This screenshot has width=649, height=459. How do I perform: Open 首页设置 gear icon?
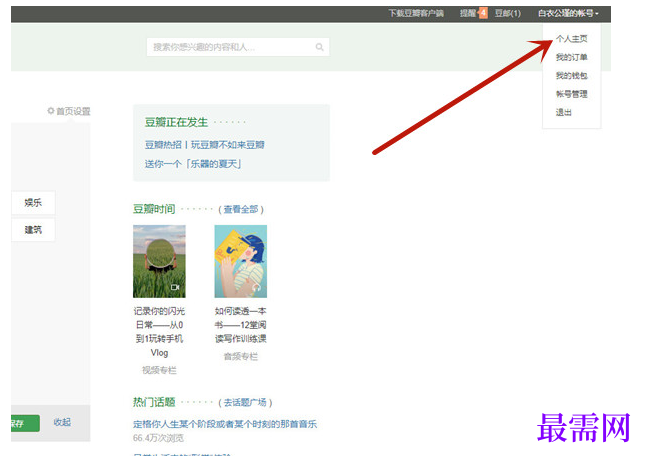tap(50, 111)
